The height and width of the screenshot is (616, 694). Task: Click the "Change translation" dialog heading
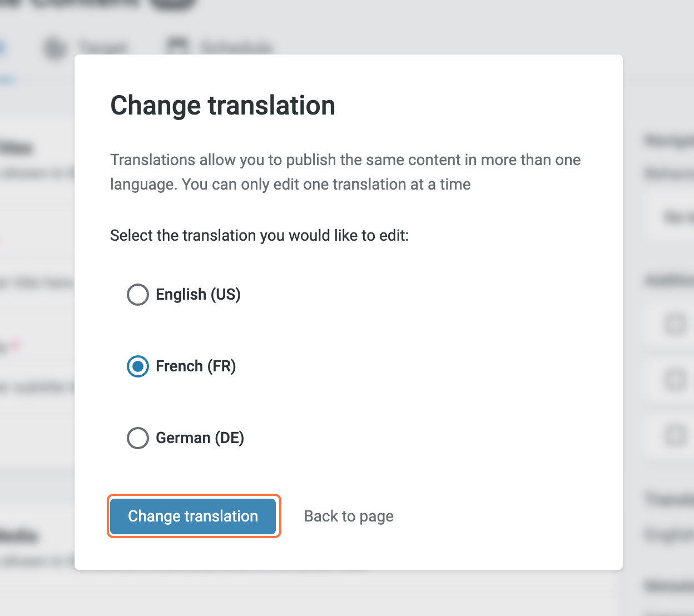click(222, 106)
